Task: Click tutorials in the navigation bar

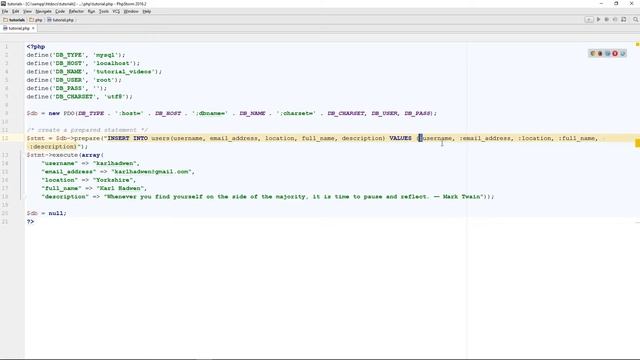Action: click(14, 20)
